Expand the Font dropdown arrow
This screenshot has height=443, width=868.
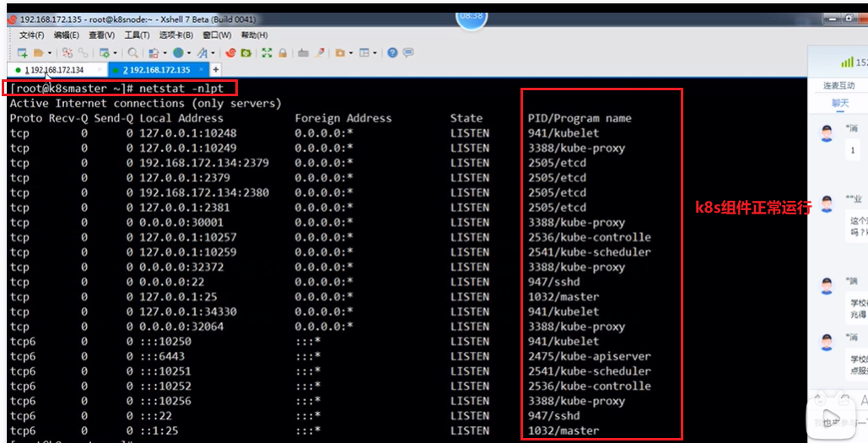coord(213,53)
